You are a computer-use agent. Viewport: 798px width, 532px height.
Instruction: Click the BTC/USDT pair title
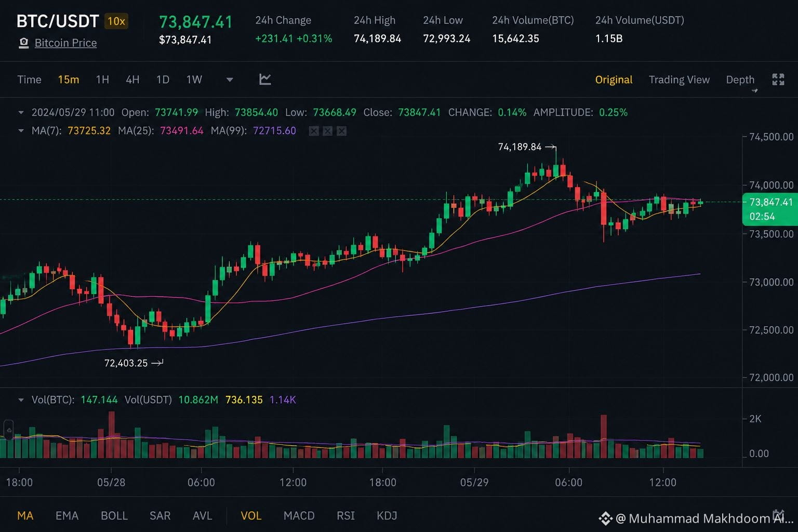point(58,21)
